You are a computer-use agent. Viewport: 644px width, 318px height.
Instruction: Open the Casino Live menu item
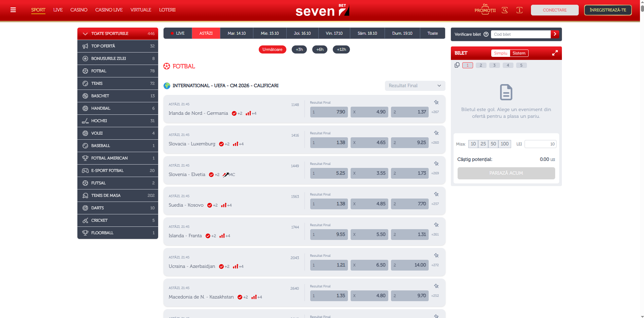coord(109,10)
